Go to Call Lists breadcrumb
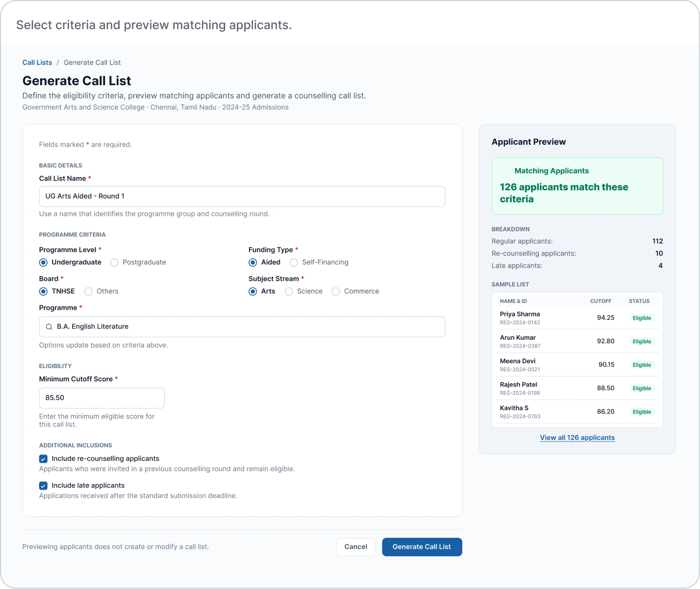Screen dimensions: 700x589 (37, 62)
